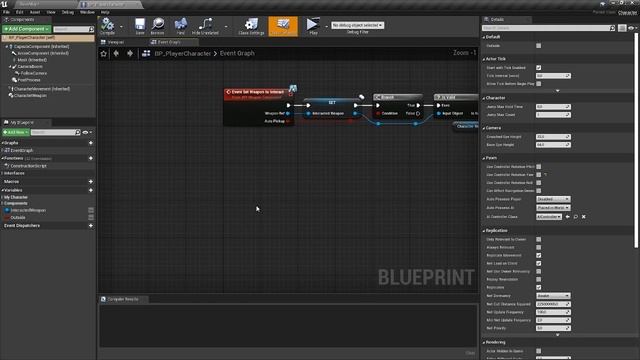Add a new event dispatcher with plus icon
Viewport: 640px width, 360px height.
[x=91, y=226]
